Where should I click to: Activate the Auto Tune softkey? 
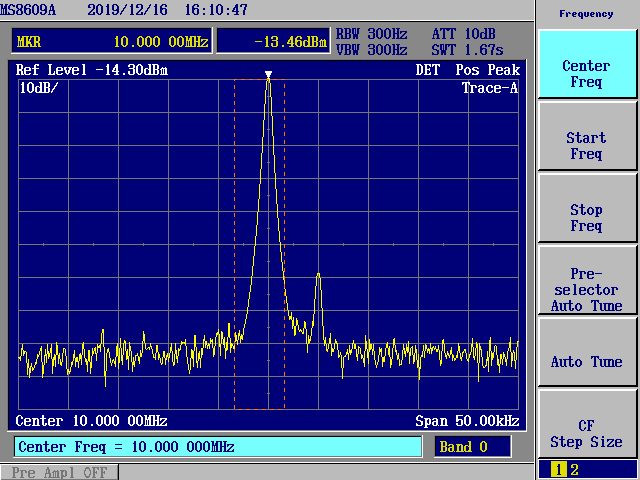tap(587, 352)
